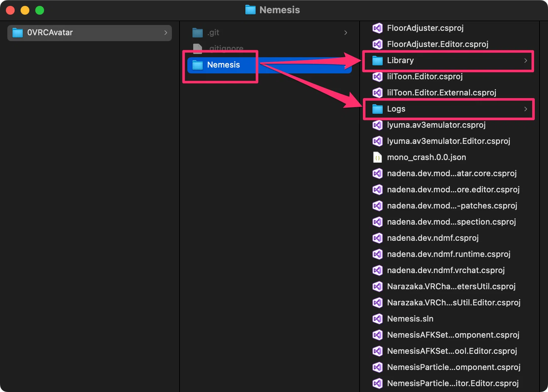
Task: Click the FloorAdjuster.Editor.csproj file icon
Action: (378, 44)
